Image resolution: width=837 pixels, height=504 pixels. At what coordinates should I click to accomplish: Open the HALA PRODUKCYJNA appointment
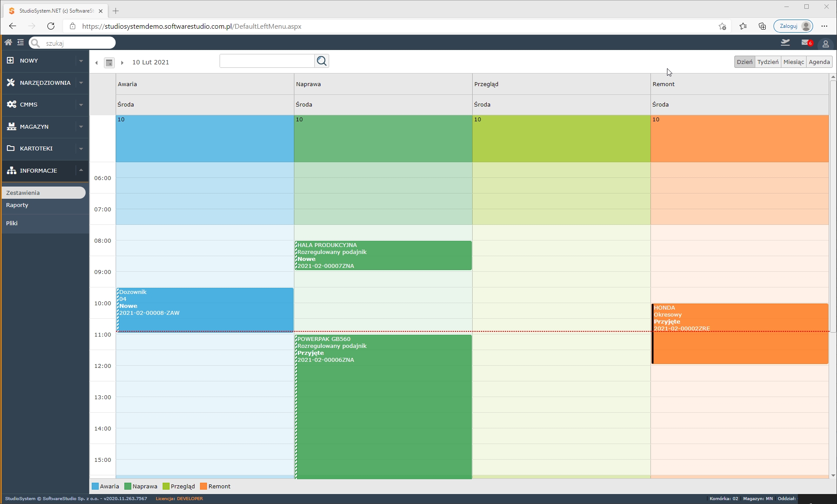coord(383,255)
